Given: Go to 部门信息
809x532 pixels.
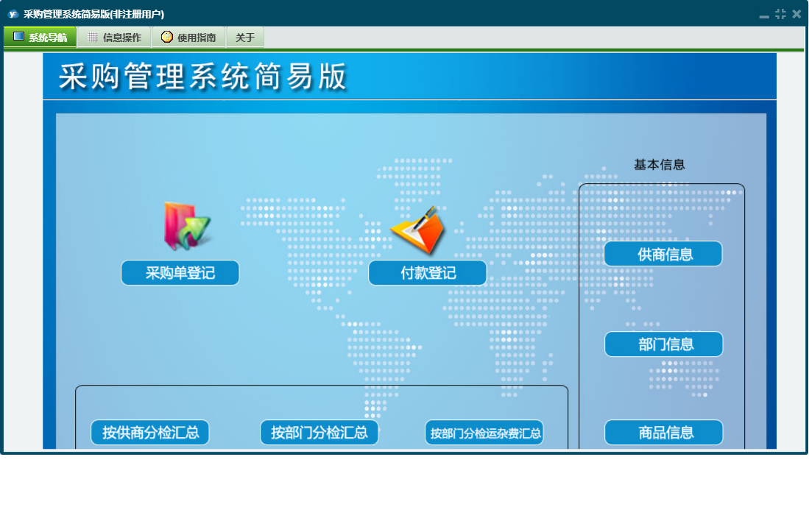Looking at the screenshot, I should click(664, 344).
